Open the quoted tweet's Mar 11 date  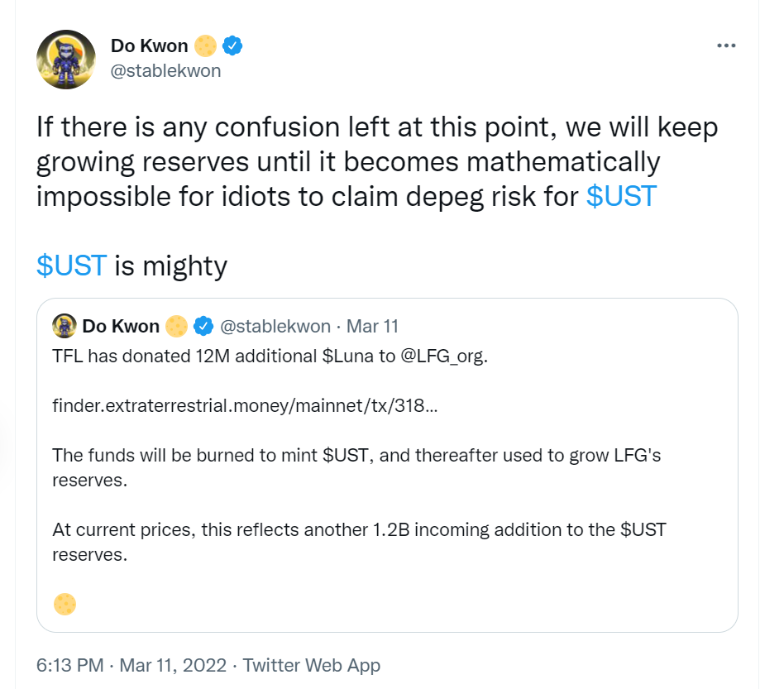click(372, 327)
